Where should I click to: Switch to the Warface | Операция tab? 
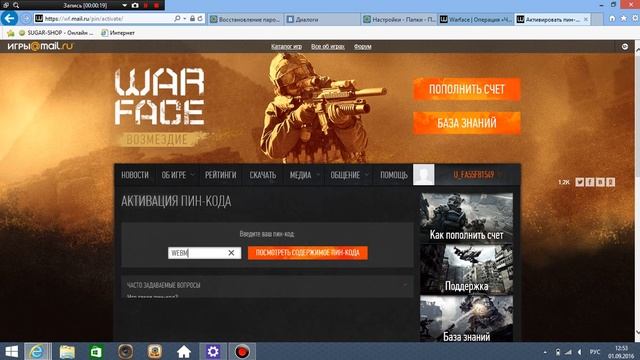click(476, 19)
